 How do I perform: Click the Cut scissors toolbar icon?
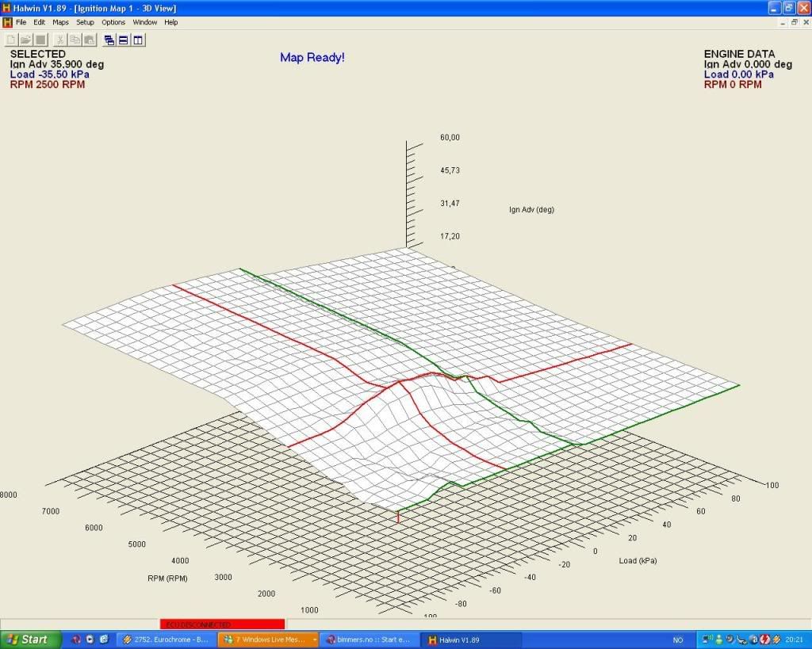[x=59, y=40]
